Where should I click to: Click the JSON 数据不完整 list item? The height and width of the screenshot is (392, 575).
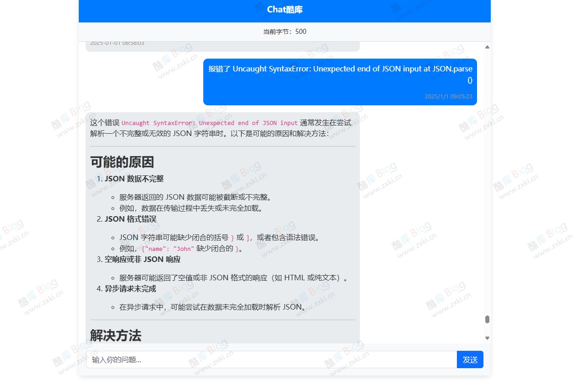[135, 179]
